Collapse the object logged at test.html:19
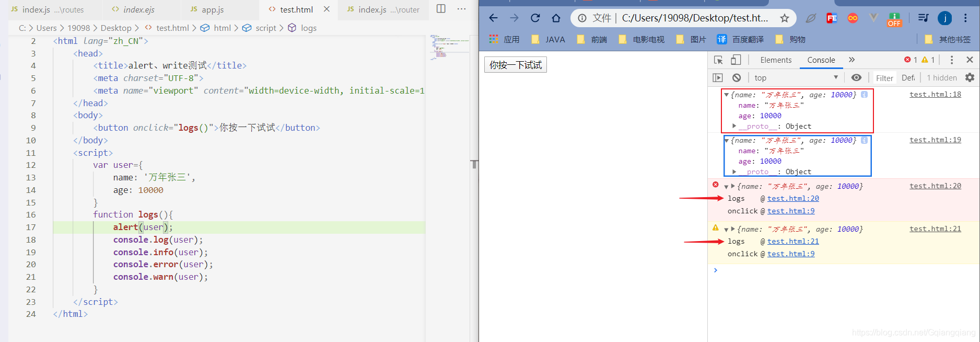This screenshot has width=980, height=342. point(726,141)
